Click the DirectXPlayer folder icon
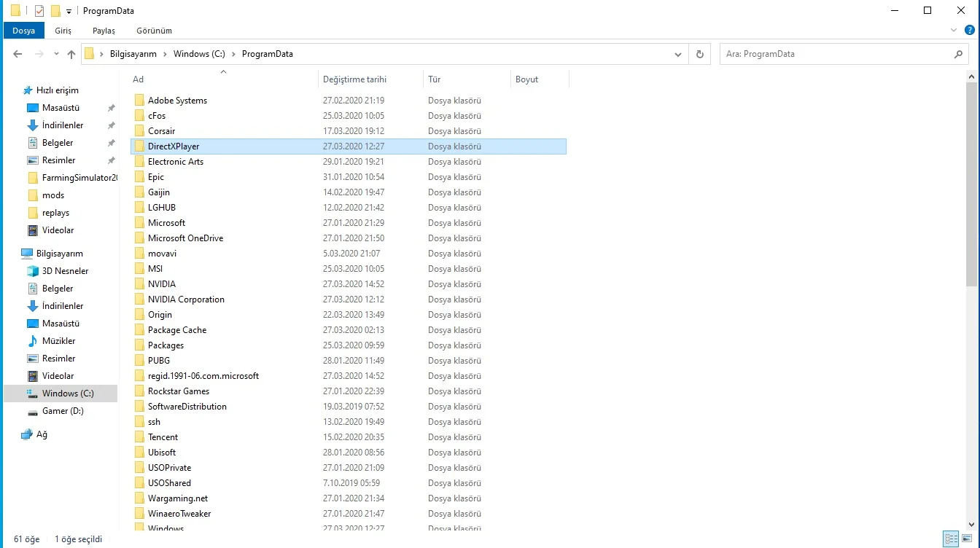Screen dimensions: 980x548 pyautogui.click(x=139, y=146)
